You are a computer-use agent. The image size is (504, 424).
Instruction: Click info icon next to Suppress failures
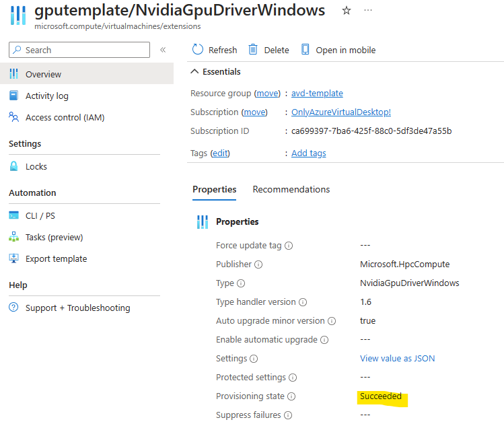288,415
